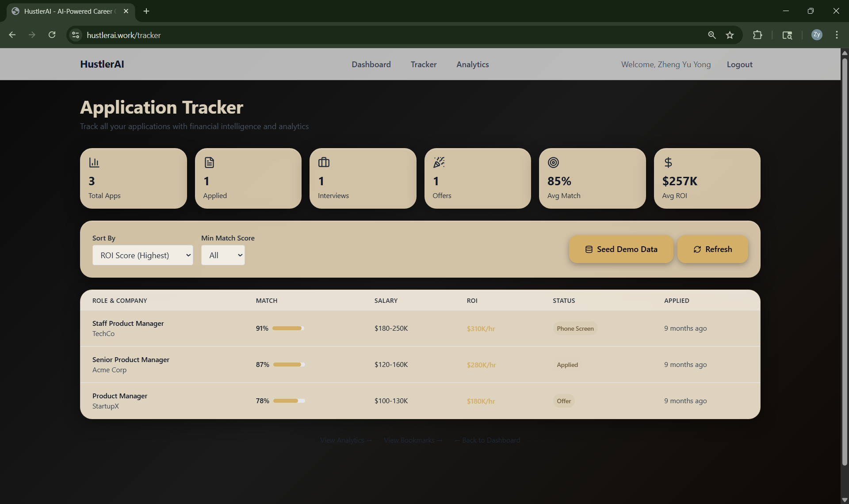Image resolution: width=849 pixels, height=504 pixels.
Task: Click the target icon on Avg Match card
Action: tap(553, 162)
